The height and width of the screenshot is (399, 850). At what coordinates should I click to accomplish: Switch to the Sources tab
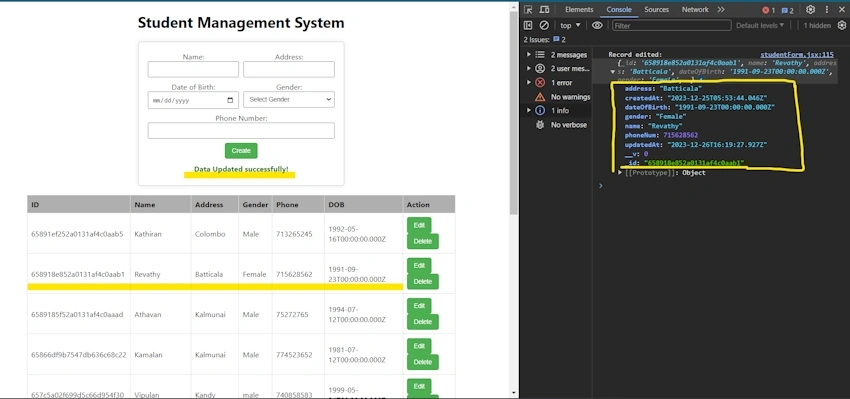tap(656, 10)
